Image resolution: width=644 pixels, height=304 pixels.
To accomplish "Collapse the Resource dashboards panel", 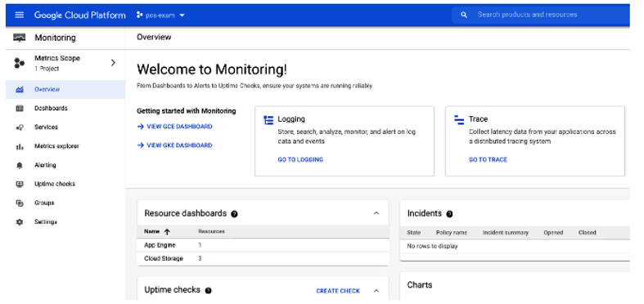I will 376,213.
